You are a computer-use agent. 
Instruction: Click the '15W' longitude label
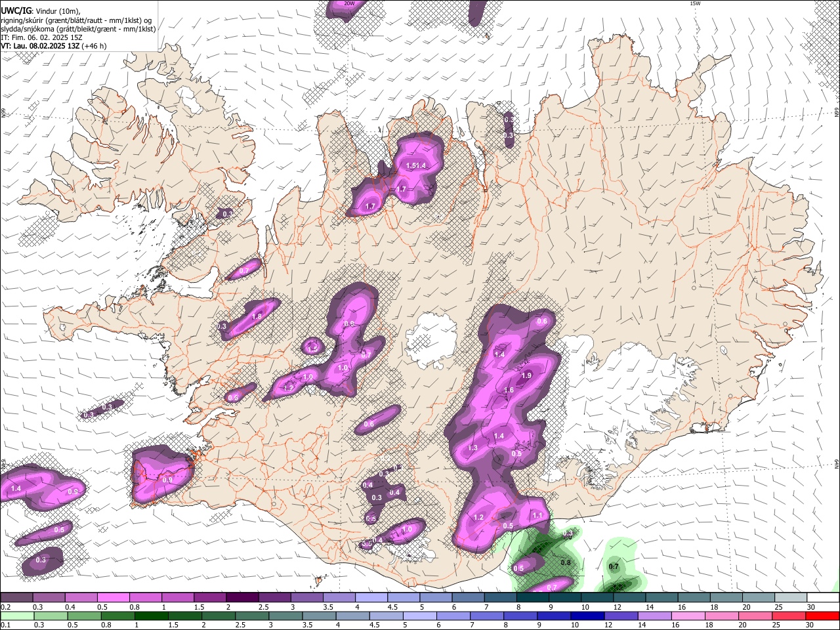pyautogui.click(x=695, y=4)
